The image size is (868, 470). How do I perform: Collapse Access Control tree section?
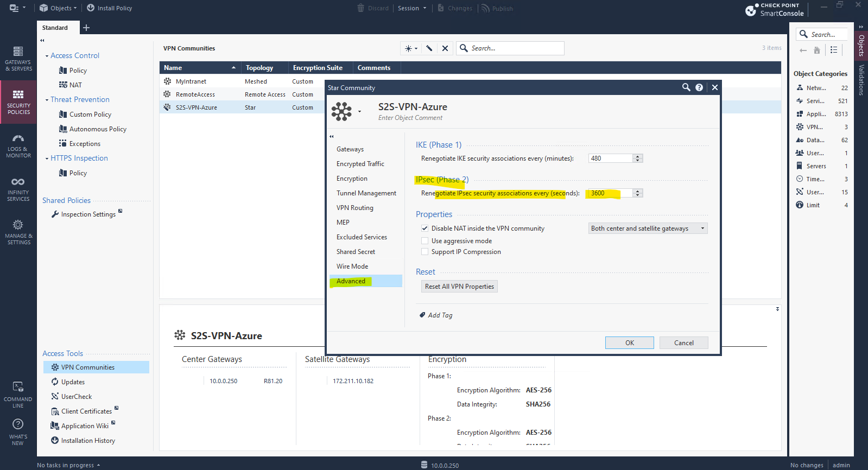pyautogui.click(x=47, y=56)
